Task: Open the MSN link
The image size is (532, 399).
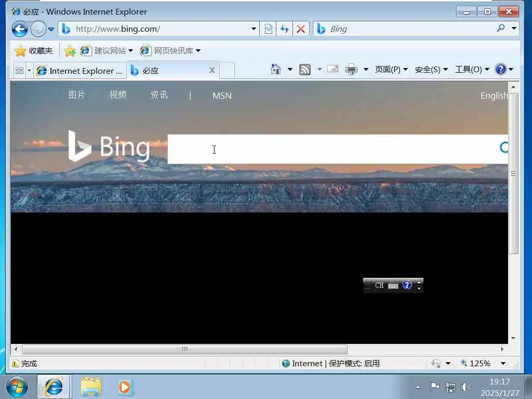Action: tap(222, 96)
